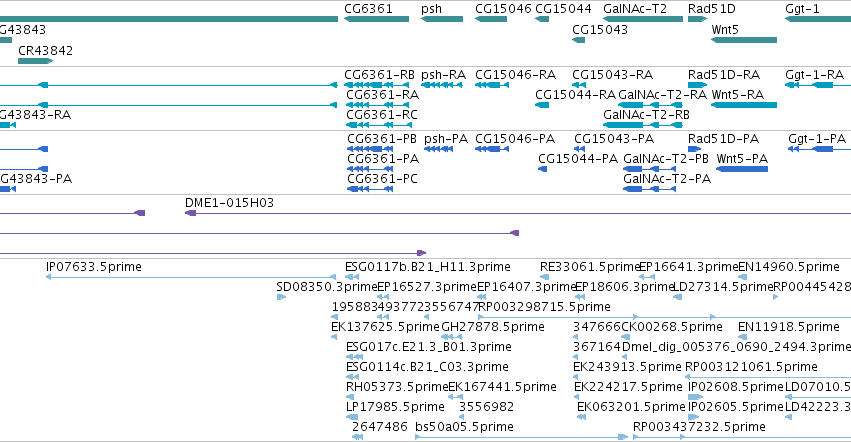The height and width of the screenshot is (442, 851).
Task: Click the Wnt5 gene bar
Action: coord(744,40)
